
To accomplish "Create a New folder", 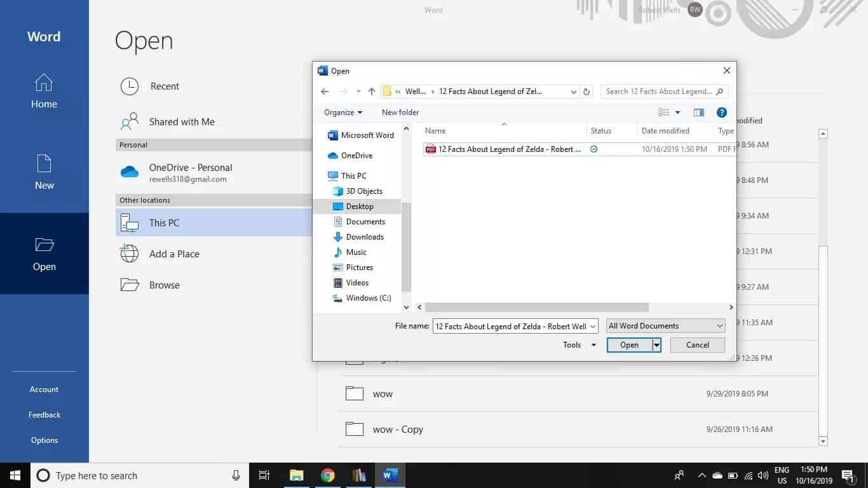I will coord(400,112).
